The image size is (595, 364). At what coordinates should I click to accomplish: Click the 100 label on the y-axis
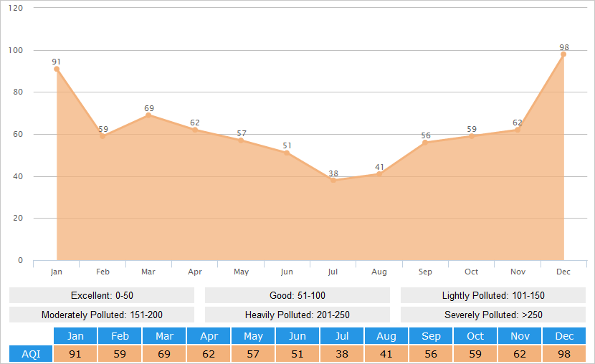[x=16, y=50]
